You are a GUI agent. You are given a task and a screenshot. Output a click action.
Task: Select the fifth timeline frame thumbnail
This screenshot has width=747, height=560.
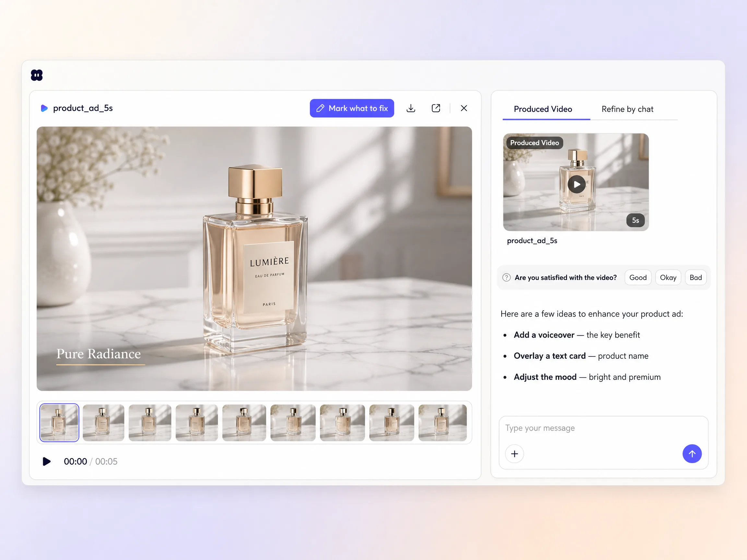244,423
